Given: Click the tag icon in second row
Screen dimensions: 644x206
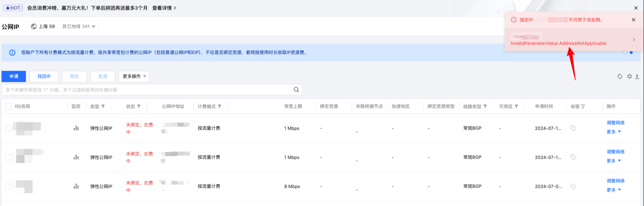Looking at the screenshot, I should pyautogui.click(x=573, y=157).
